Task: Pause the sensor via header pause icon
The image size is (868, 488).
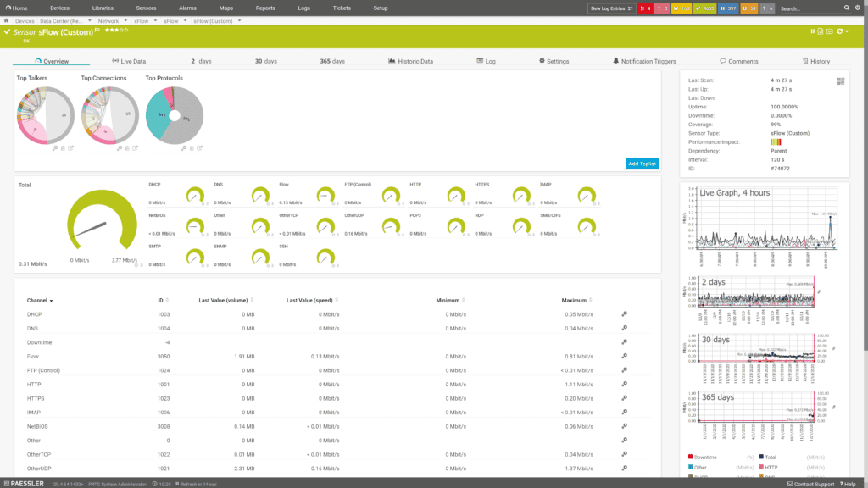Action: coord(813,31)
